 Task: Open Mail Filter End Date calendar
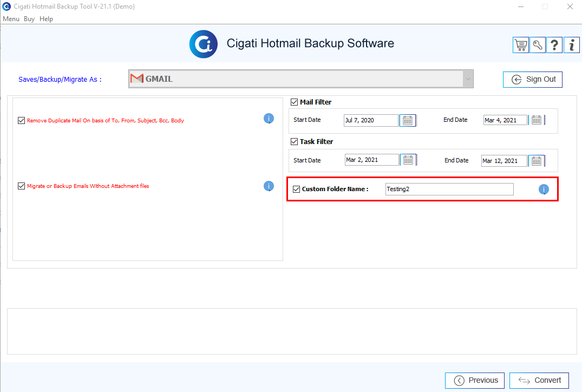click(537, 120)
